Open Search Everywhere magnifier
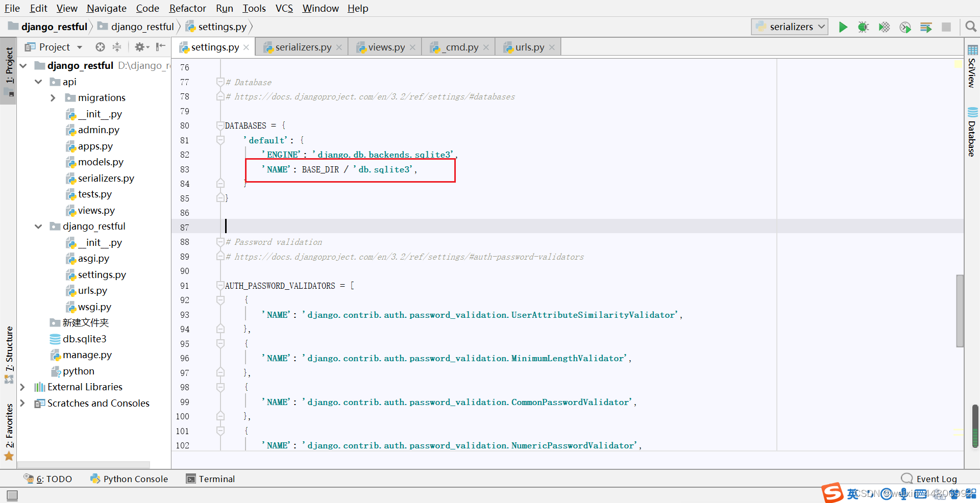980x503 pixels. [971, 26]
